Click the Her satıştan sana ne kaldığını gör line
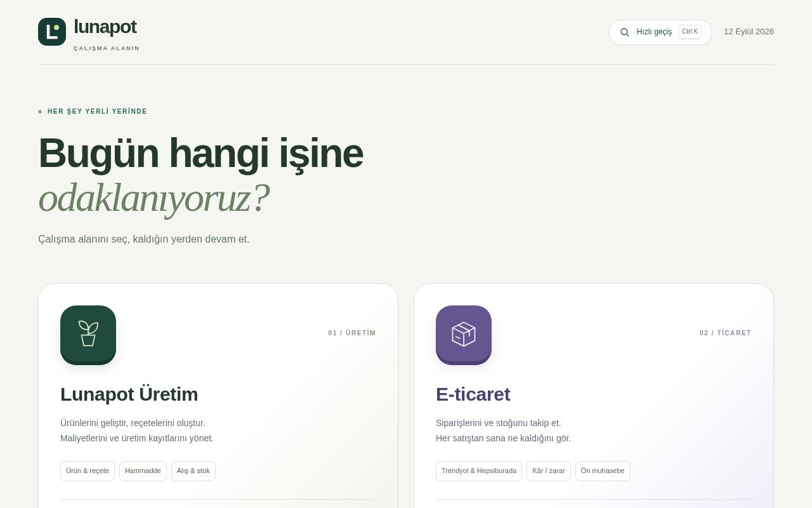 503,438
